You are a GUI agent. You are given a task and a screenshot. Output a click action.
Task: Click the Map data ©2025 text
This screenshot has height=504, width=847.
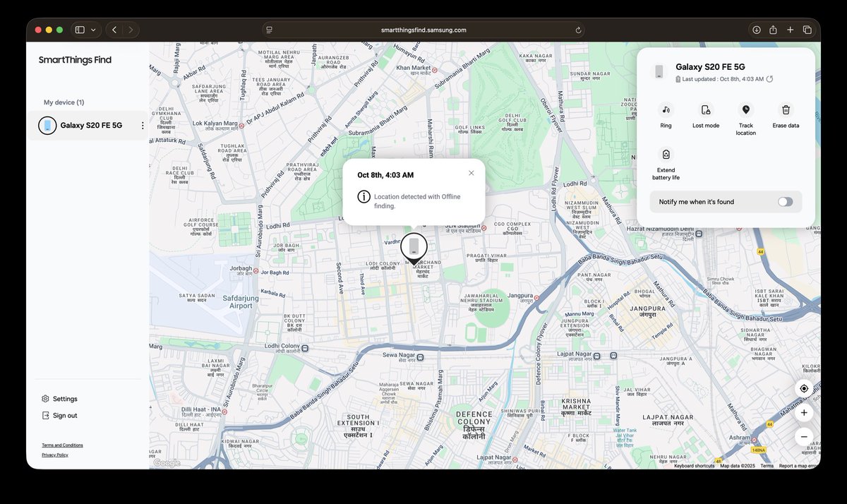click(738, 466)
